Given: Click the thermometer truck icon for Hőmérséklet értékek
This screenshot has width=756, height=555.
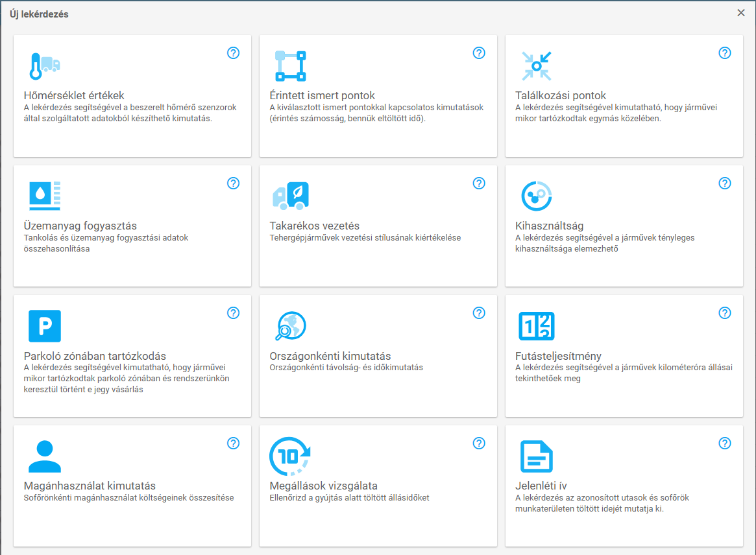Looking at the screenshot, I should coord(45,65).
